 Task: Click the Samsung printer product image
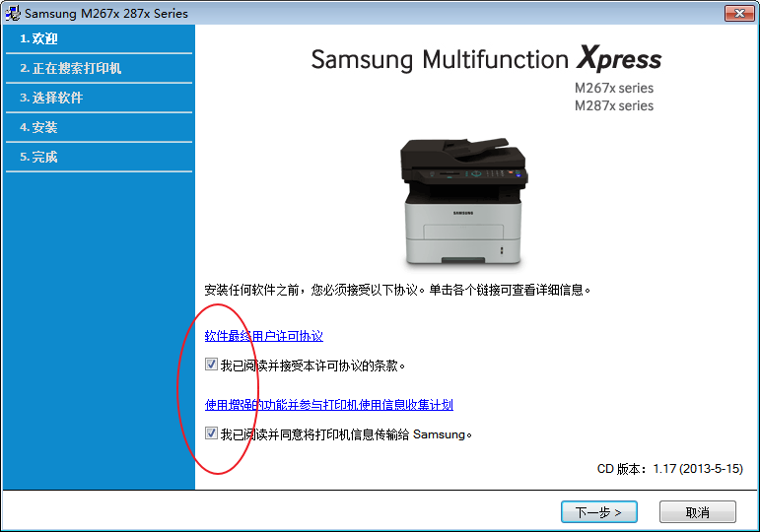[463, 202]
